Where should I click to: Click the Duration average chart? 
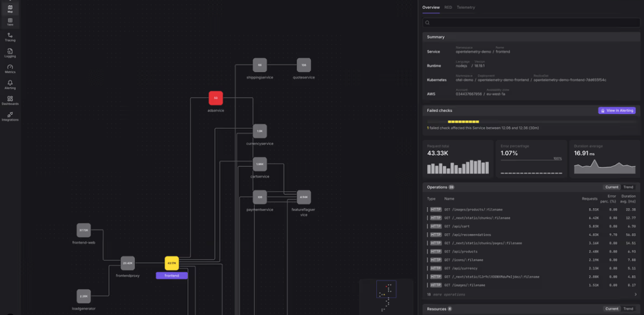coord(604,166)
